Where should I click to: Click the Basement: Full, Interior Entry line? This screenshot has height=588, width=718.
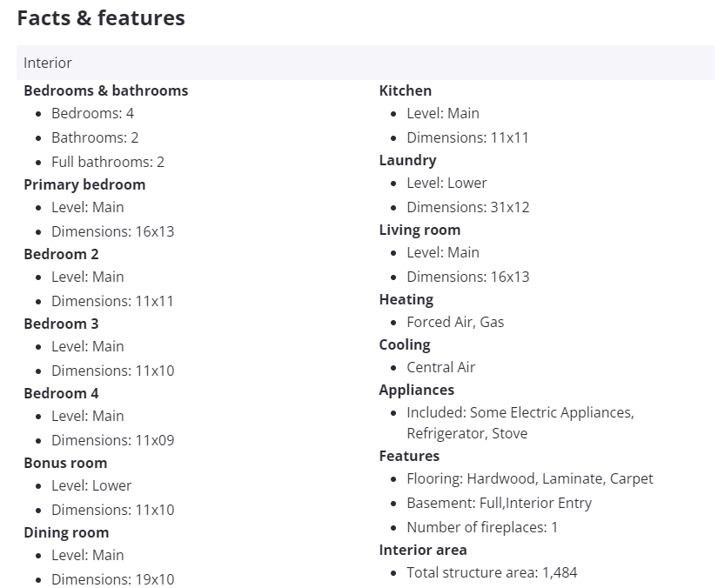499,503
